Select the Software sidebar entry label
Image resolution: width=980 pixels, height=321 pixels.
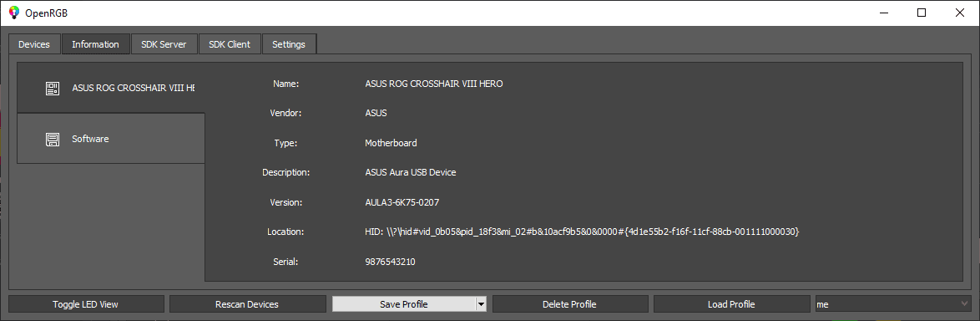(91, 139)
